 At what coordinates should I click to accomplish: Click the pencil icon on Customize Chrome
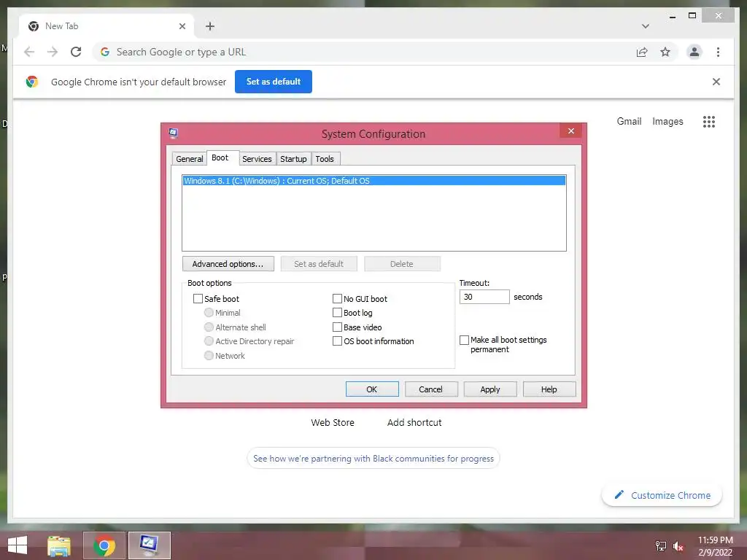click(619, 495)
